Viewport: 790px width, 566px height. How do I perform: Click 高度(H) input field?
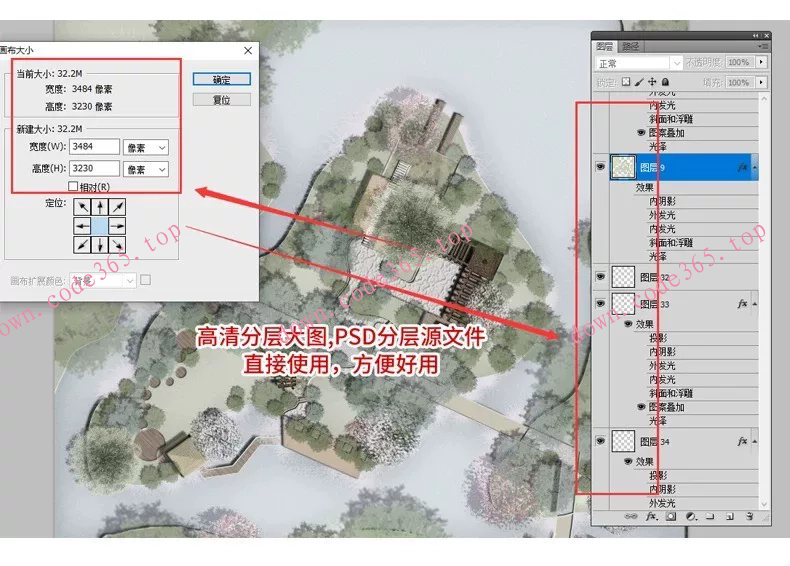coord(94,168)
